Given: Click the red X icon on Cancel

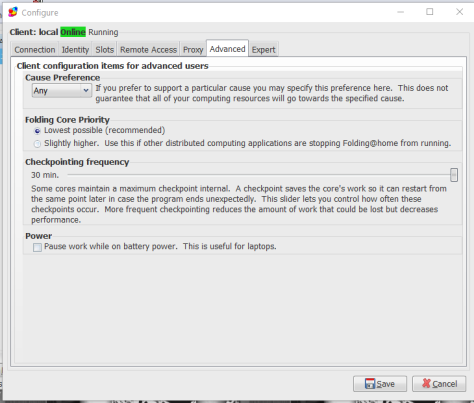Looking at the screenshot, I should [x=426, y=383].
